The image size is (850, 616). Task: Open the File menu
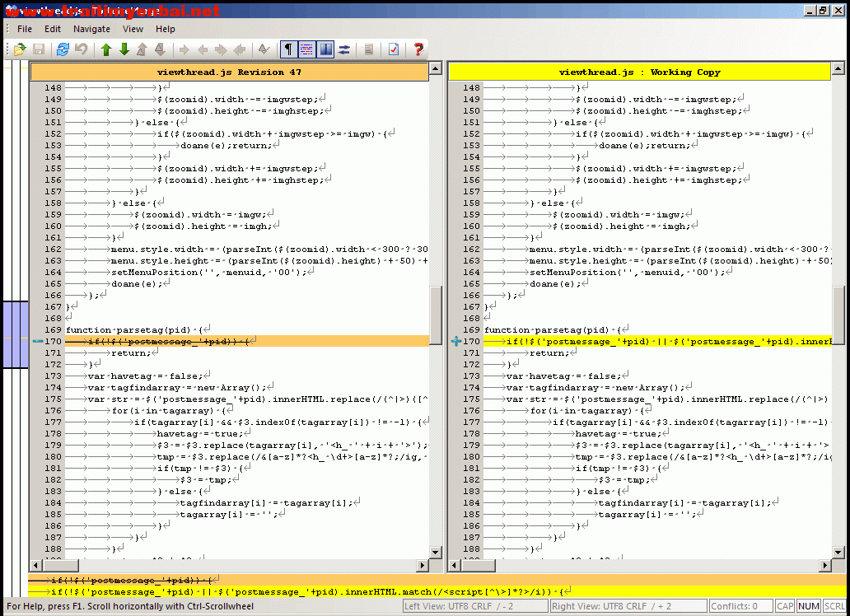(25, 29)
